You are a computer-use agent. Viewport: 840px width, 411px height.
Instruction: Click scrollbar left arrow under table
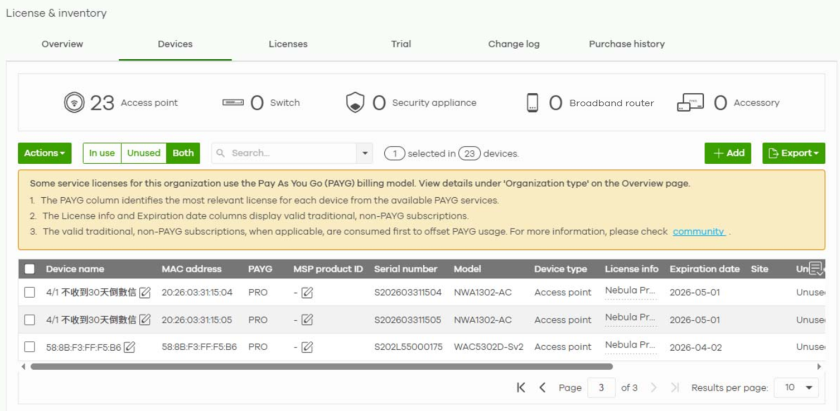pyautogui.click(x=23, y=367)
